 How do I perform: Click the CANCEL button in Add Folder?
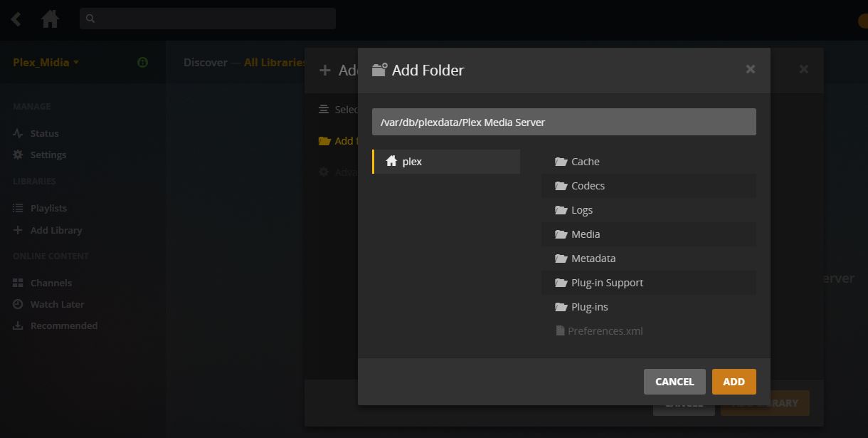[x=674, y=382]
